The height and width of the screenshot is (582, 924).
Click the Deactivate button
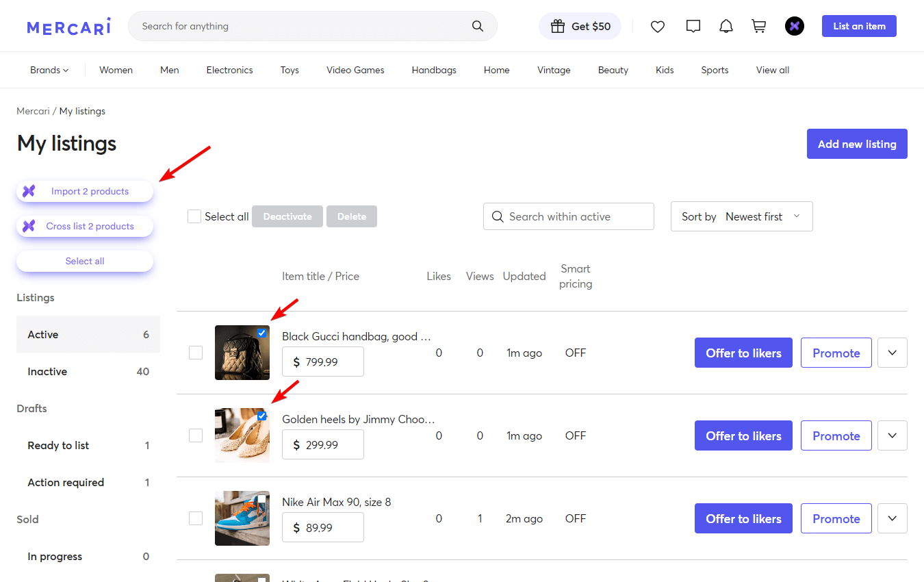tap(287, 216)
